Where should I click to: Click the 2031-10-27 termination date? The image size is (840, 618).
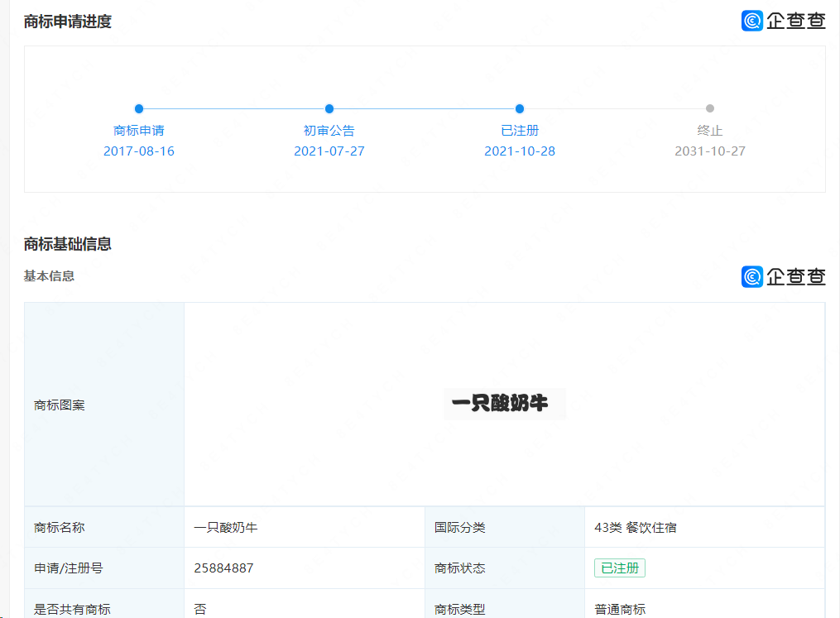[710, 151]
